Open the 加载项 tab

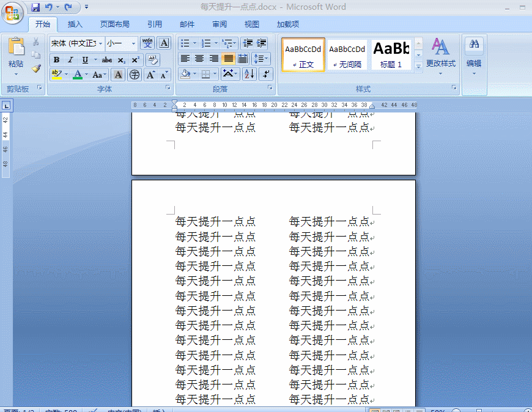pos(288,24)
